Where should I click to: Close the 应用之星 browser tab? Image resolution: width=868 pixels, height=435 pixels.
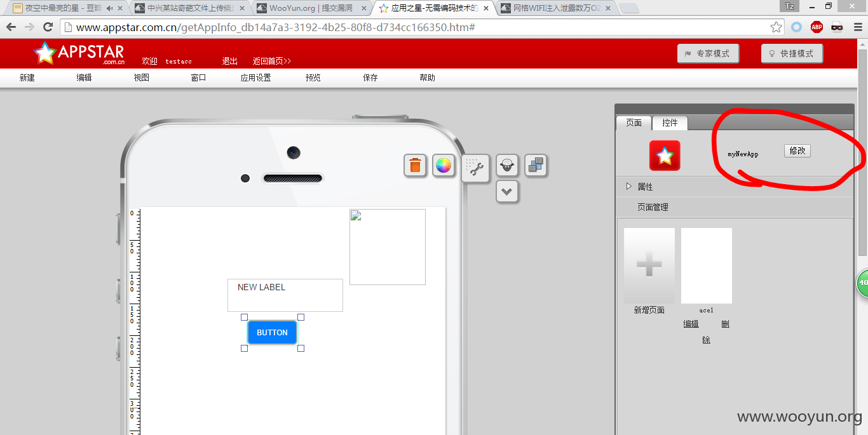(485, 8)
